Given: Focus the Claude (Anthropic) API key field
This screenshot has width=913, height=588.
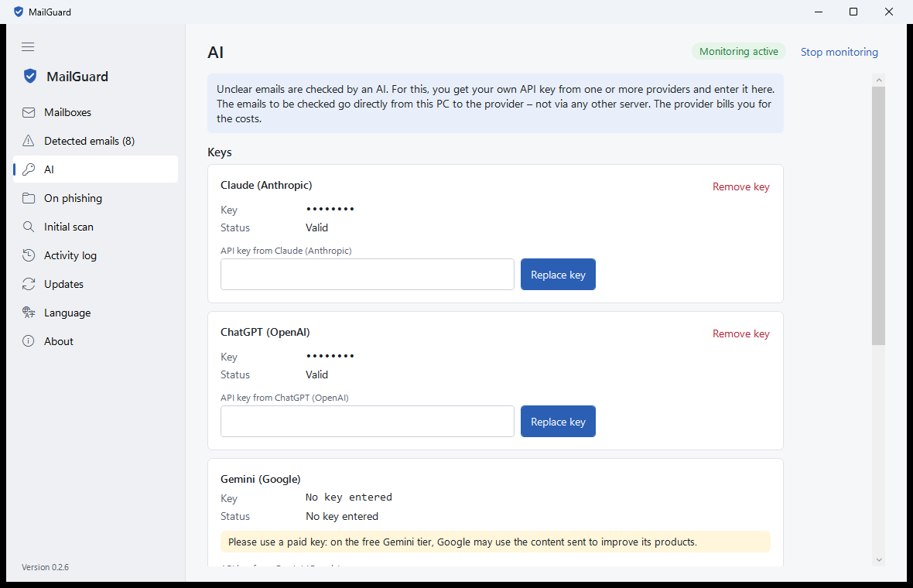Looking at the screenshot, I should (368, 274).
